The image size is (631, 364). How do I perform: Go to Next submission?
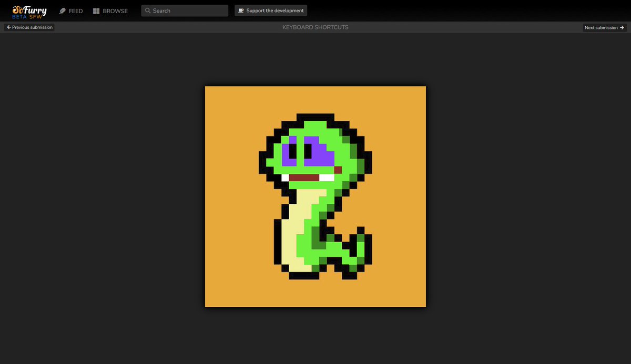[605, 27]
